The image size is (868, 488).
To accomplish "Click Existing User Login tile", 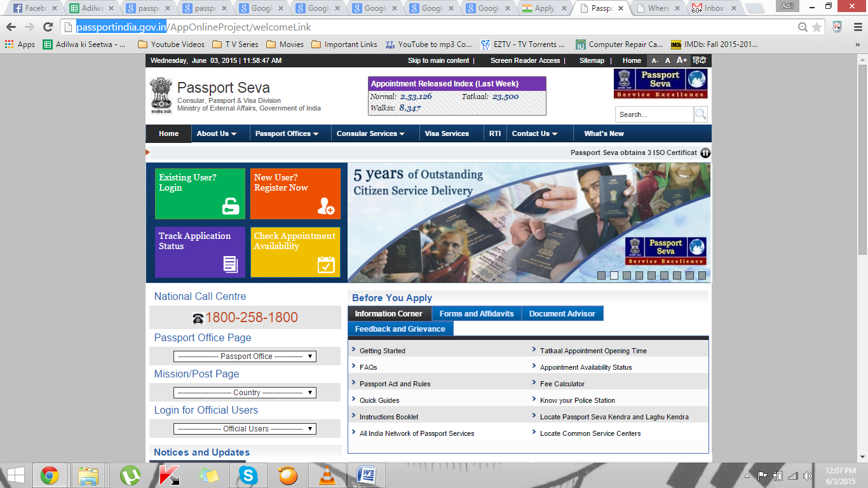I will (200, 194).
